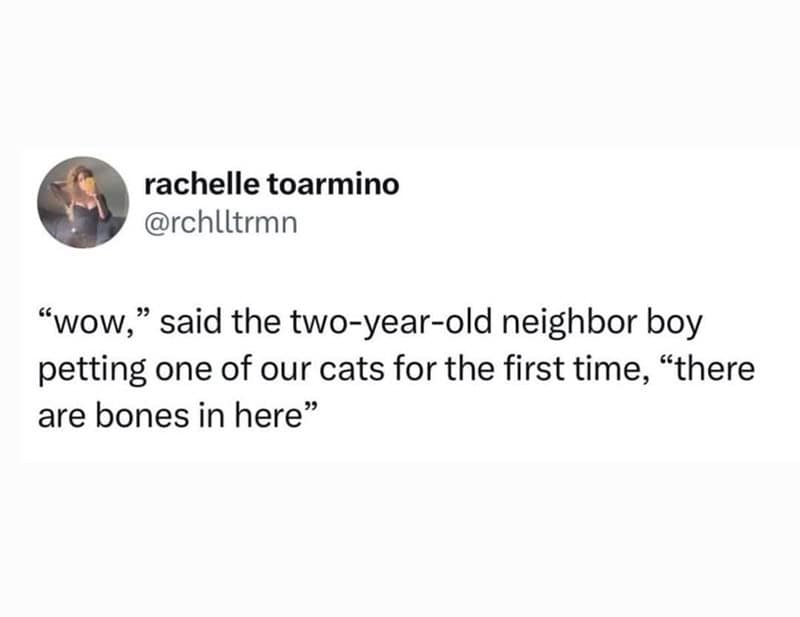Click the @rchlltrmn handle
Screen dimensions: 800x617
tap(220, 217)
